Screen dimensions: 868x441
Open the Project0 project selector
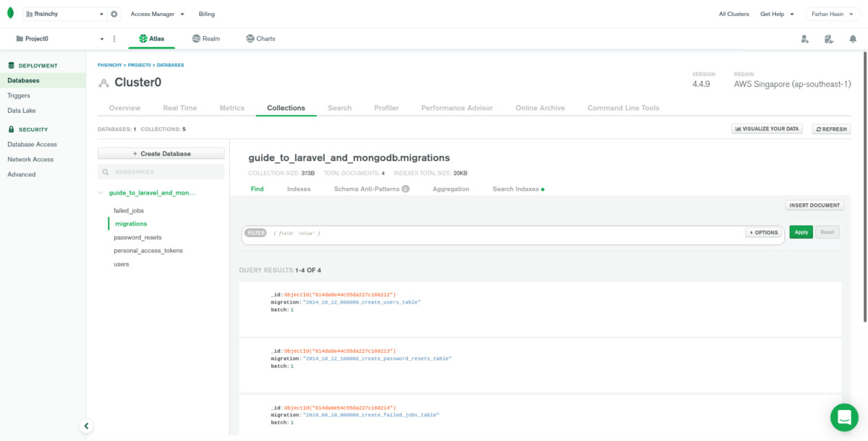(x=60, y=38)
